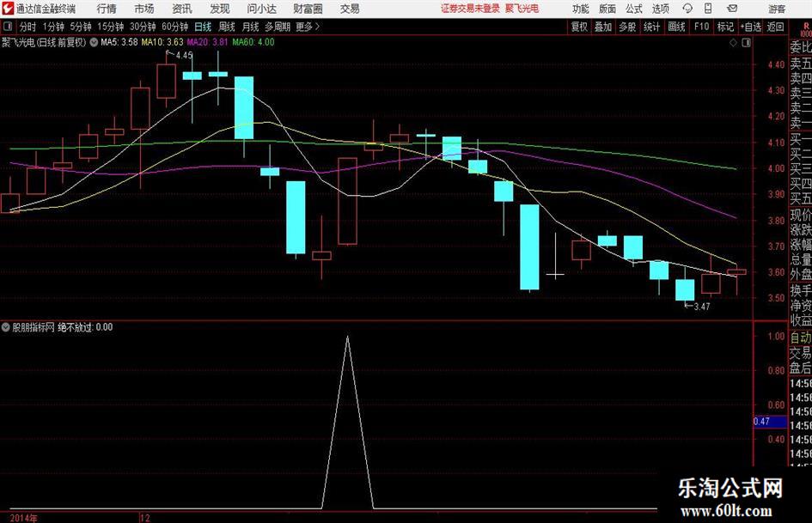Click the MA5: 3.58 value
This screenshot has height=523, width=812.
[119, 42]
